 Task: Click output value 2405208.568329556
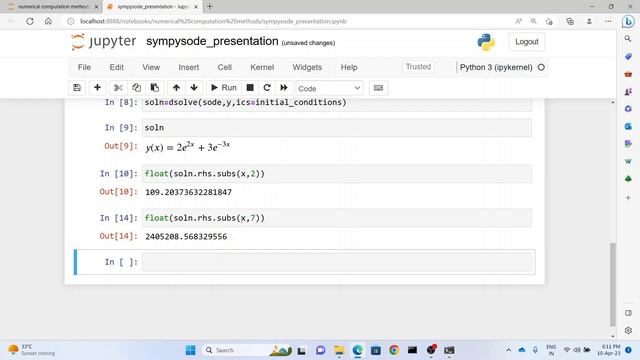click(186, 237)
